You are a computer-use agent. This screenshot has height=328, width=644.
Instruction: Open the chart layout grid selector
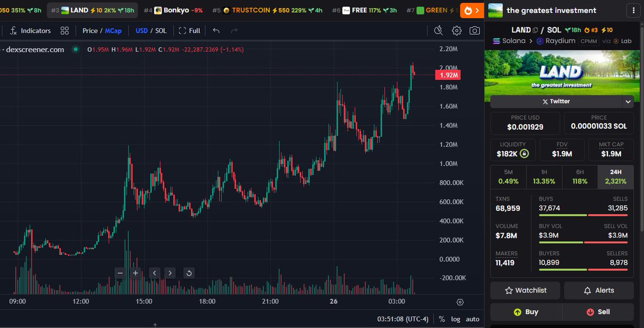coord(64,31)
